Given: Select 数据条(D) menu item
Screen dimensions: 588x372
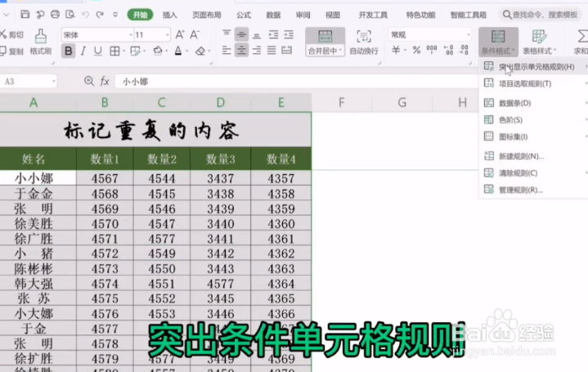Looking at the screenshot, I should click(x=534, y=103).
